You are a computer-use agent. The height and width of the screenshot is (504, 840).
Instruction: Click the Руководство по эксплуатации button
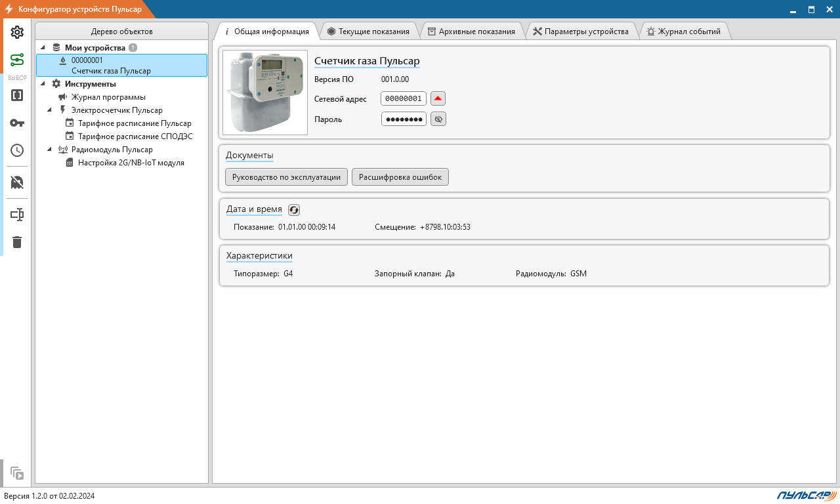click(x=286, y=177)
